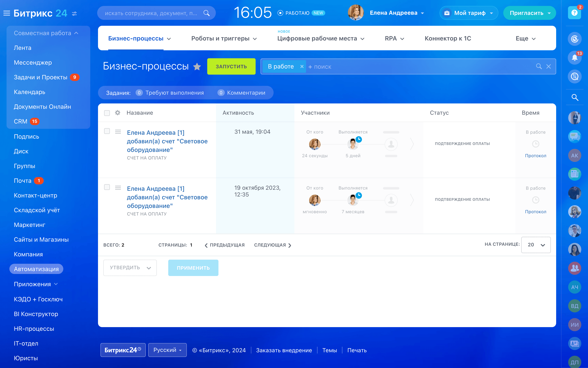Open the АК contact avatar in right panel
Screen dimensions: 588x368
pyautogui.click(x=574, y=156)
